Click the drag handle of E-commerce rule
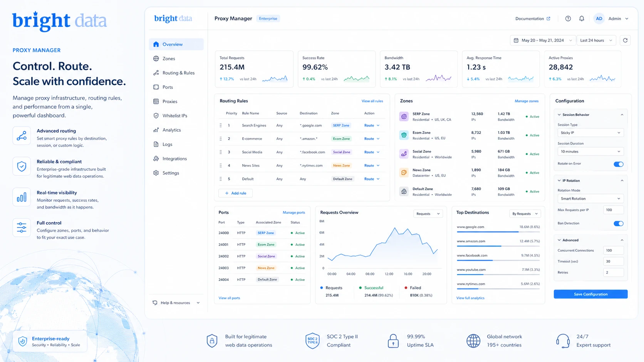Image resolution: width=644 pixels, height=362 pixels. [x=221, y=138]
